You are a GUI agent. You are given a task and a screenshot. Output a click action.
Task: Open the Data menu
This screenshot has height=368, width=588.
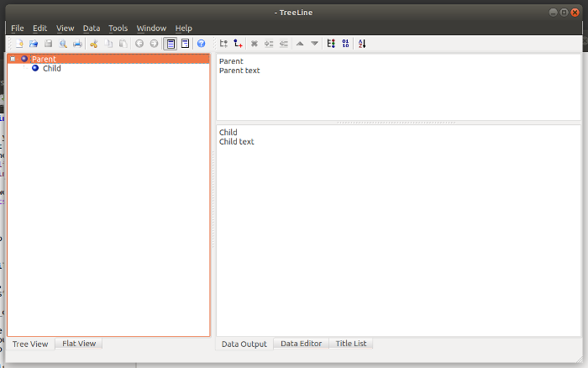pyautogui.click(x=92, y=29)
